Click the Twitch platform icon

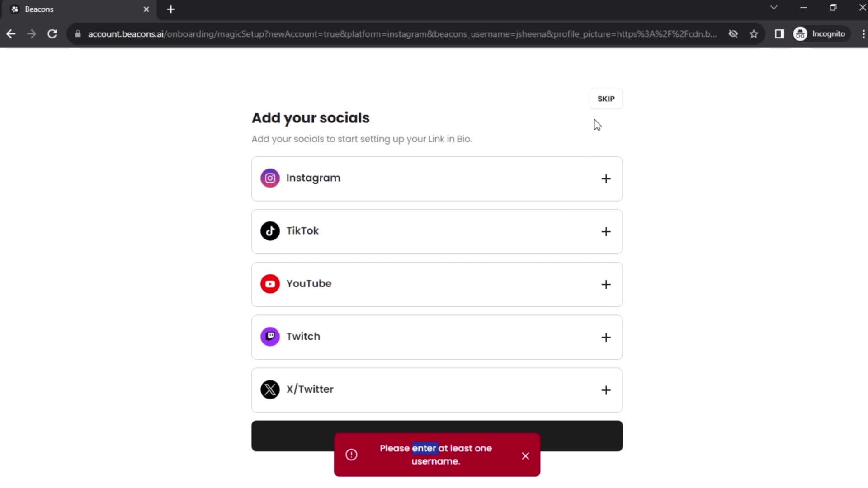pos(269,336)
